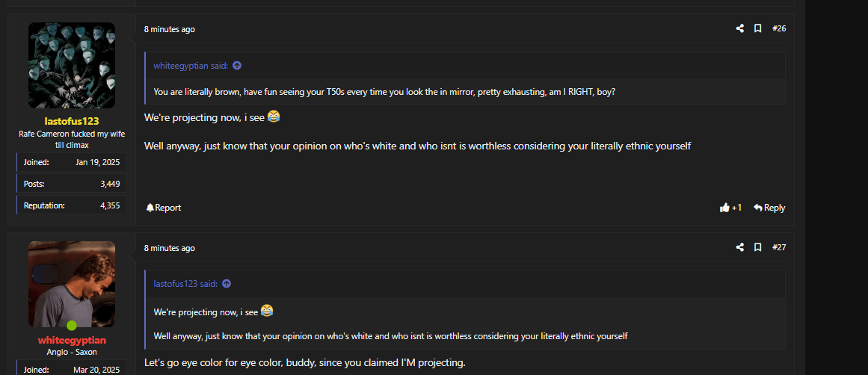
Task: Bookmark post #26
Action: (x=757, y=28)
